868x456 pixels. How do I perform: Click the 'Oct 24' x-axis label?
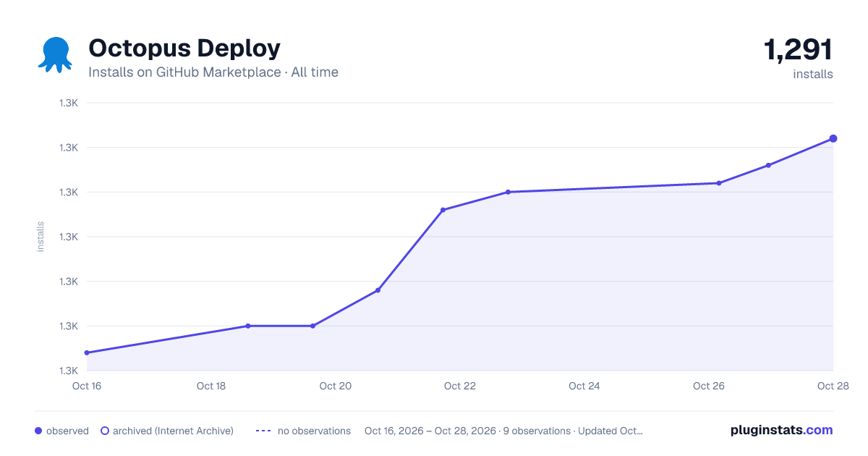click(x=584, y=386)
